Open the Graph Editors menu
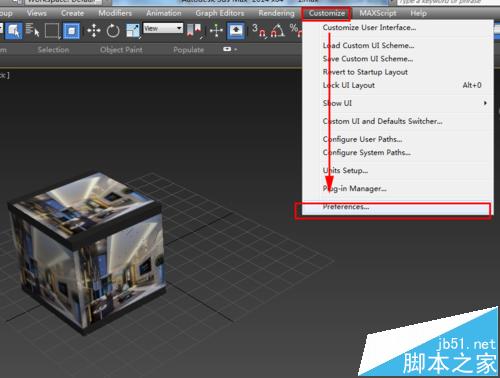The height and width of the screenshot is (378, 500). coord(220,13)
